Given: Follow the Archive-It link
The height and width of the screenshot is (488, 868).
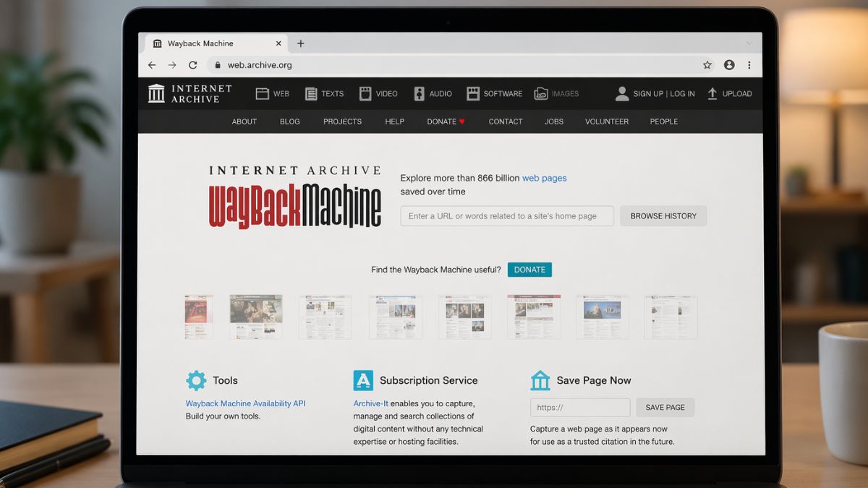Looking at the screenshot, I should (371, 403).
